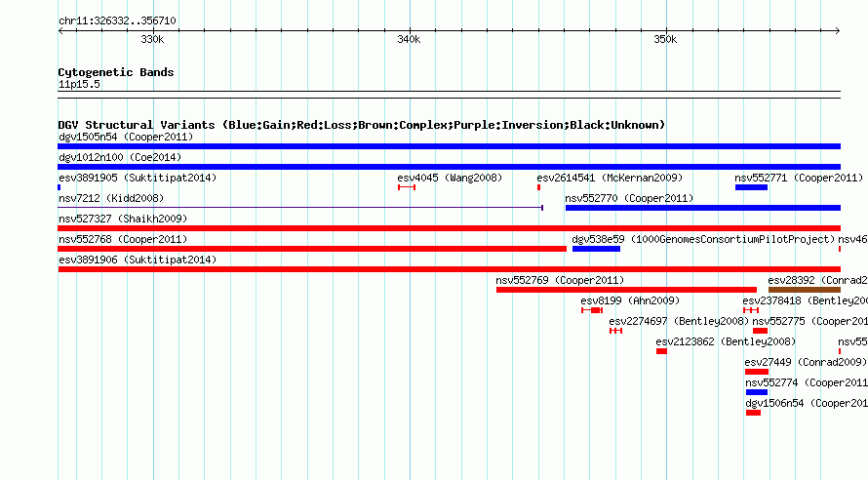868x480 pixels.
Task: Open the dgv1506n54 (Cooper) label
Action: (808, 403)
